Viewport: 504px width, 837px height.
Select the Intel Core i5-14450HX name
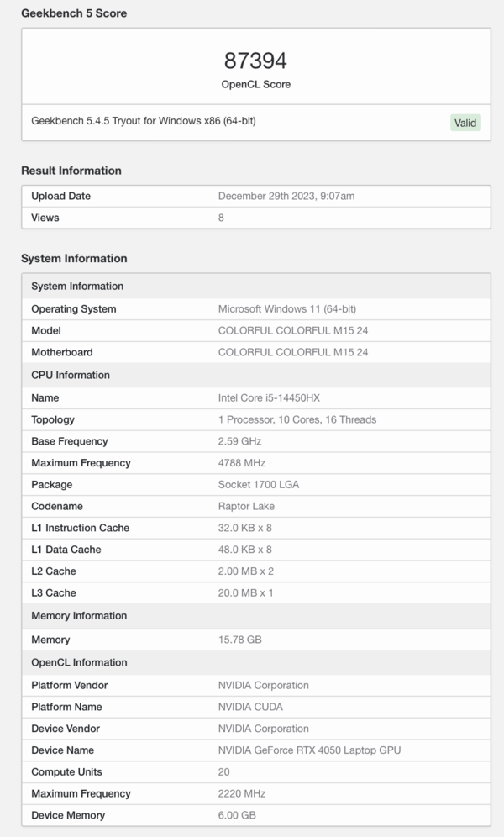[269, 397]
